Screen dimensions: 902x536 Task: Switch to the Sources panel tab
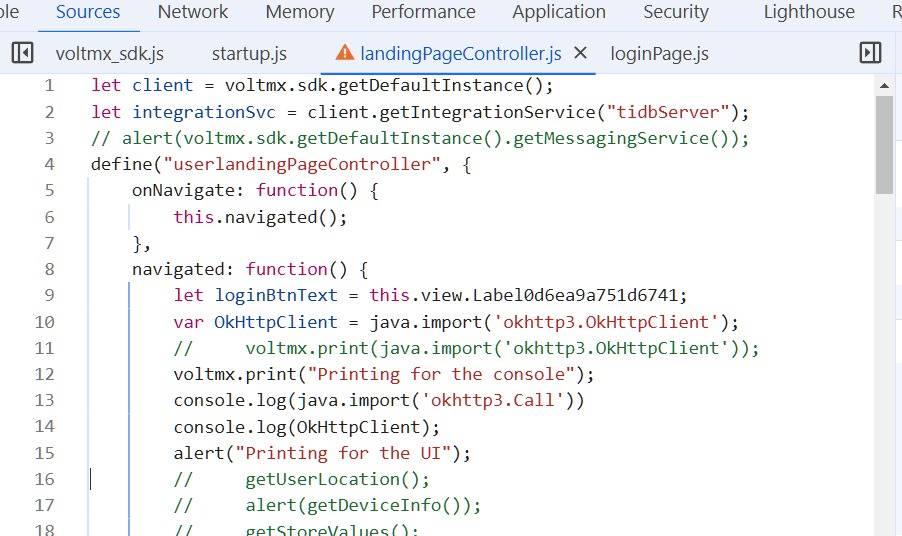coord(88,12)
